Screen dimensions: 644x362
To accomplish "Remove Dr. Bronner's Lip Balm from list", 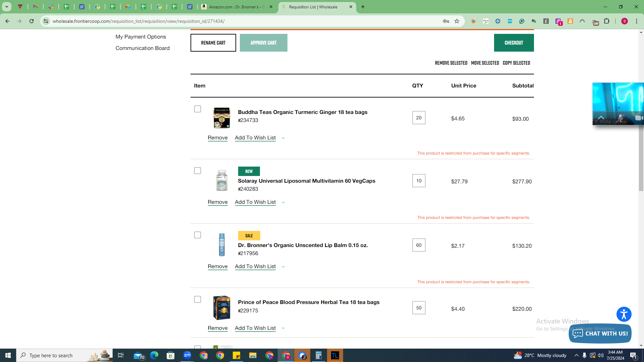I will [218, 266].
